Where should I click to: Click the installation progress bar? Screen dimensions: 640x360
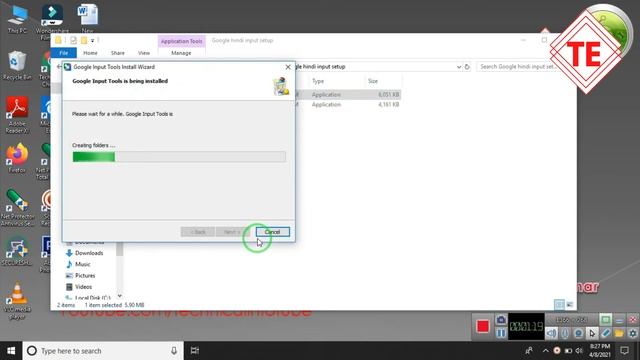click(179, 157)
